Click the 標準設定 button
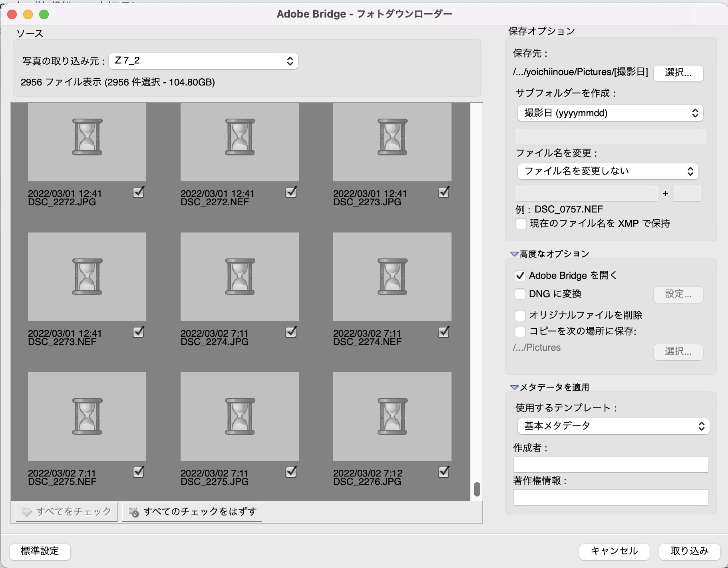This screenshot has height=568, width=728. click(40, 551)
